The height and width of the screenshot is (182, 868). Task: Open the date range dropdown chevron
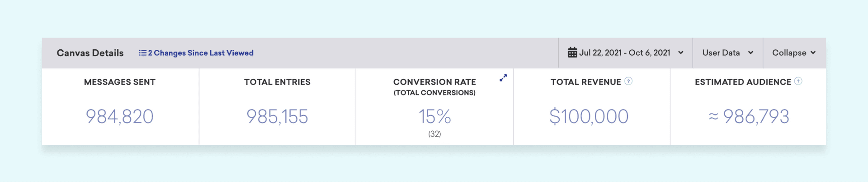pyautogui.click(x=681, y=53)
